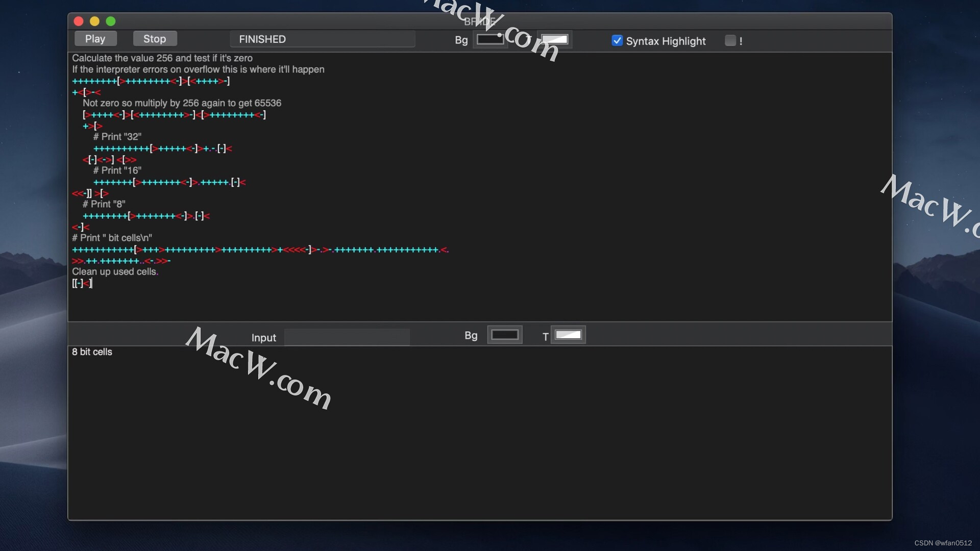The height and width of the screenshot is (551, 980).
Task: Open the output panel T text color swatch
Action: click(568, 335)
